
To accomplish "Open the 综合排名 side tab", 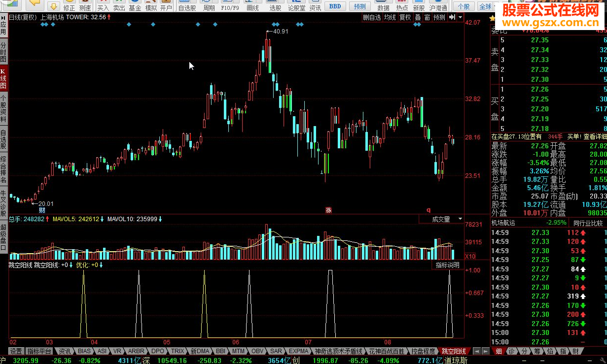I will pos(3,170).
